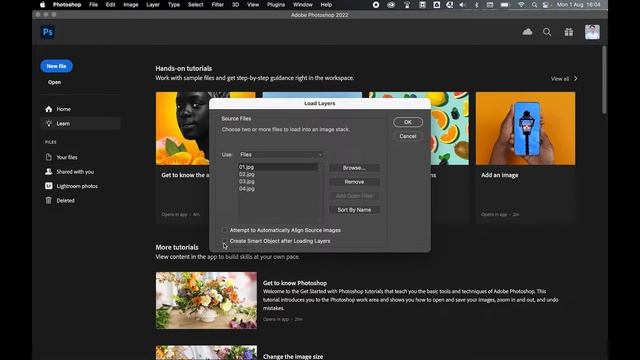Open the Apple menu
Viewport: 640px width, 360px height.
42,5
